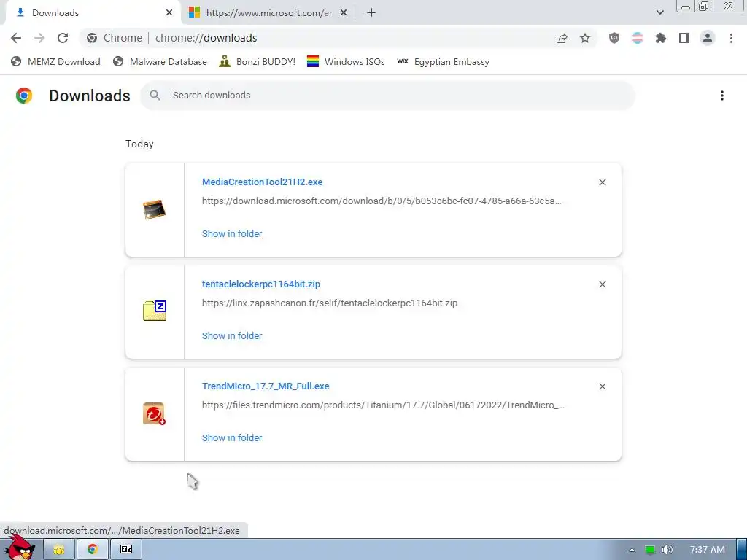The width and height of the screenshot is (747, 560).
Task: Remove tentaclelockerpc1164bit.zip from the list
Action: [602, 284]
